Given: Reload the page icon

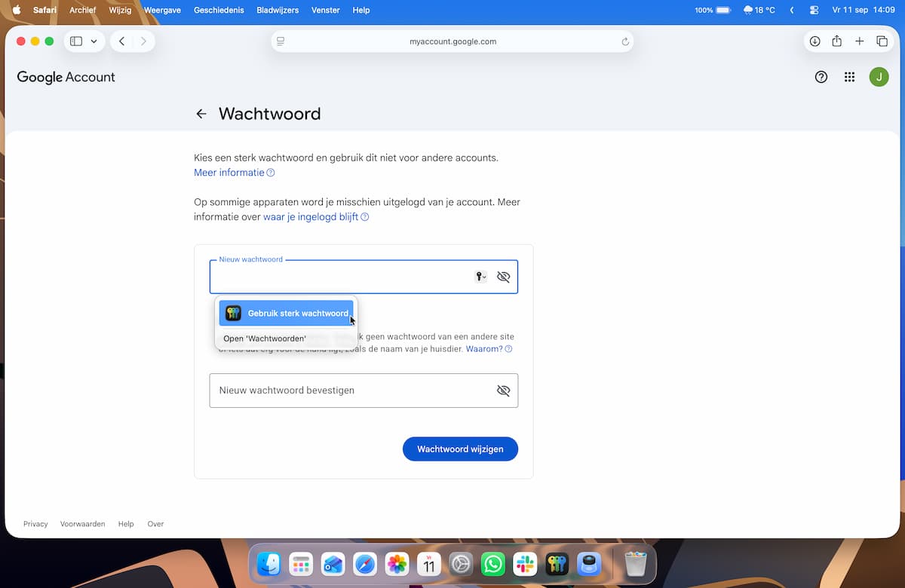Looking at the screenshot, I should [x=625, y=42].
